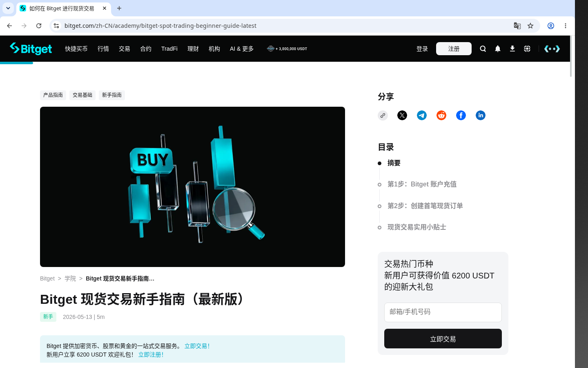
Task: Open the 合约 menu
Action: (x=146, y=49)
